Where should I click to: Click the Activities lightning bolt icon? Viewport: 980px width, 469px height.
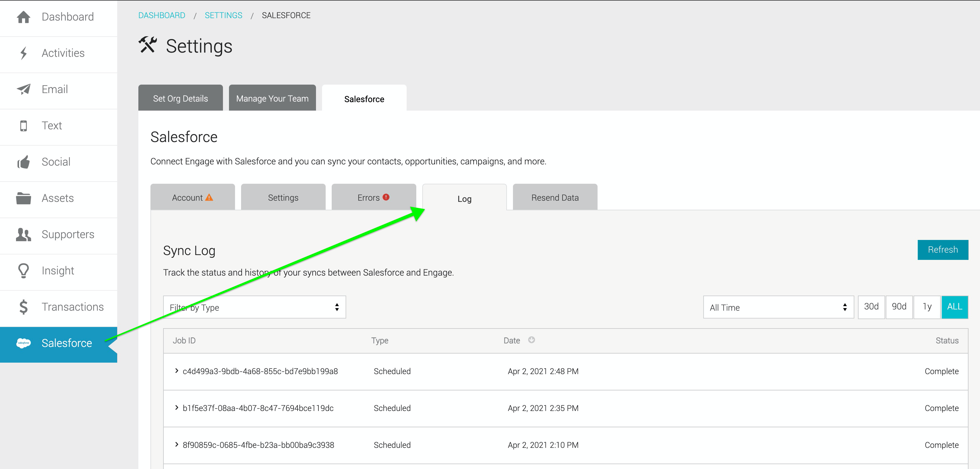pos(24,53)
